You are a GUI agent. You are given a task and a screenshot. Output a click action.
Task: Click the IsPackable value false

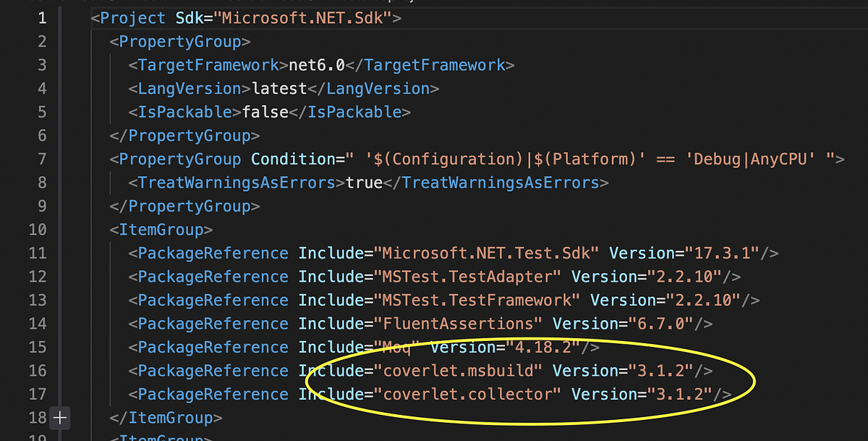(263, 112)
